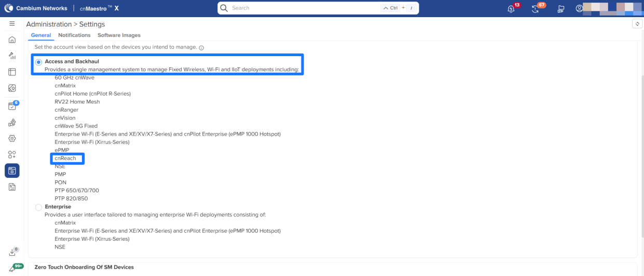
Task: Open the user account profile icon
Action: click(x=579, y=8)
